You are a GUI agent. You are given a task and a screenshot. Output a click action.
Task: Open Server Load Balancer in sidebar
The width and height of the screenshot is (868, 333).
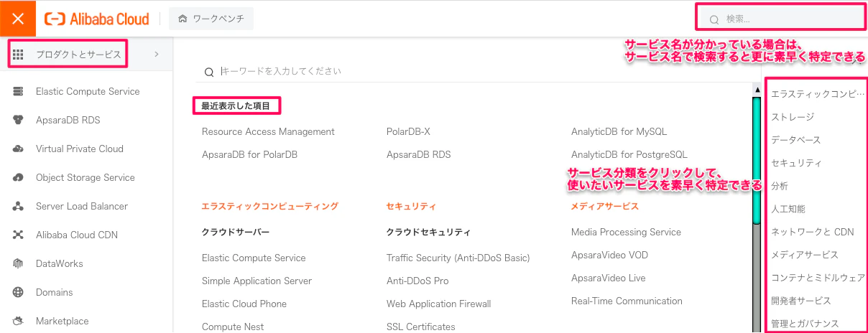click(82, 207)
